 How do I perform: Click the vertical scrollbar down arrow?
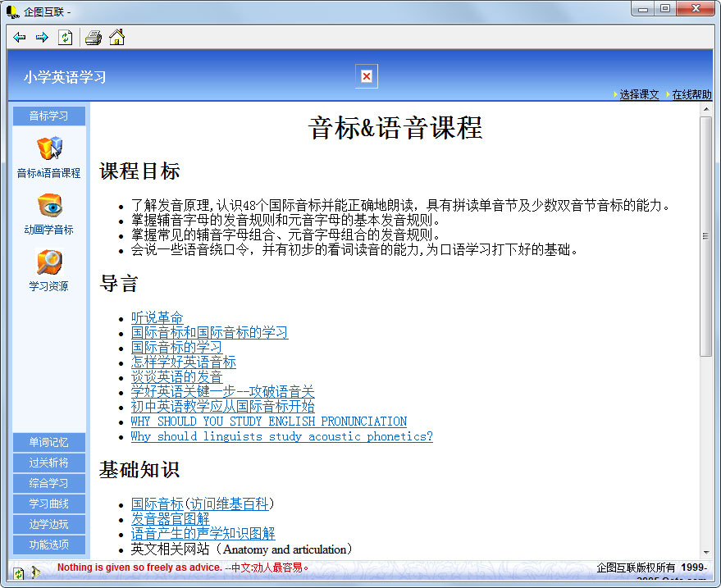pos(705,551)
